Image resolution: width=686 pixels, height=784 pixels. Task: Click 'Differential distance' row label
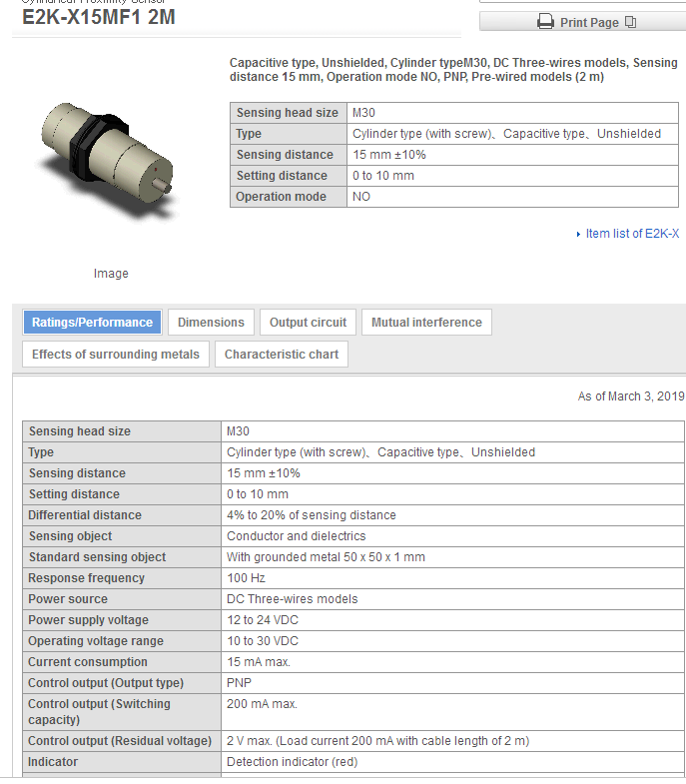tap(85, 515)
